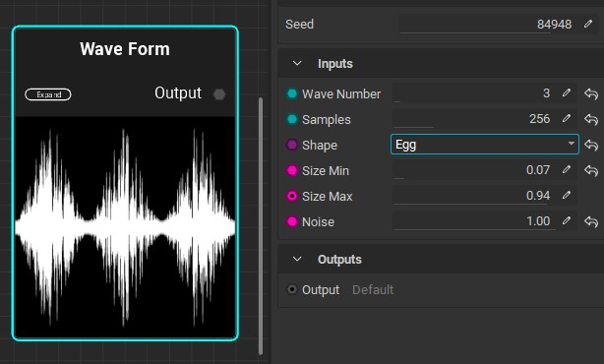Click the pencil icon for Samples

point(566,118)
